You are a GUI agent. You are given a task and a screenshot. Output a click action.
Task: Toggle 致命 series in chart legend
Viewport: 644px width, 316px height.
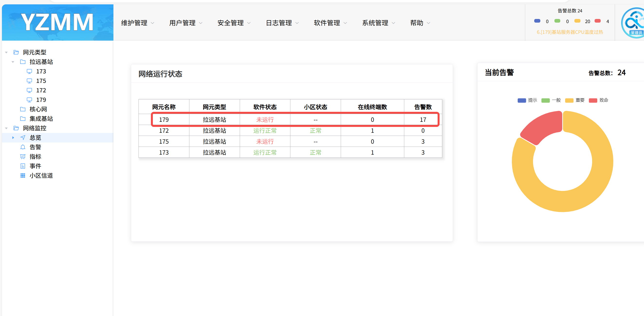coord(598,100)
